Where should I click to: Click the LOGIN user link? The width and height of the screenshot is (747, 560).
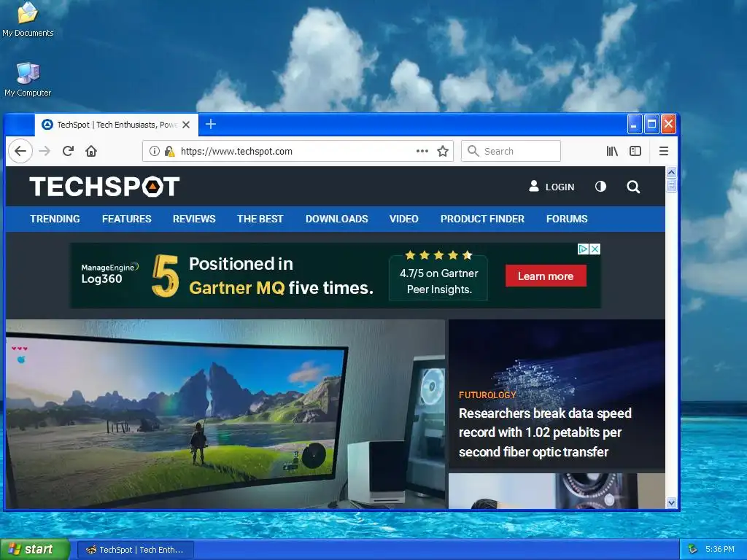[551, 187]
